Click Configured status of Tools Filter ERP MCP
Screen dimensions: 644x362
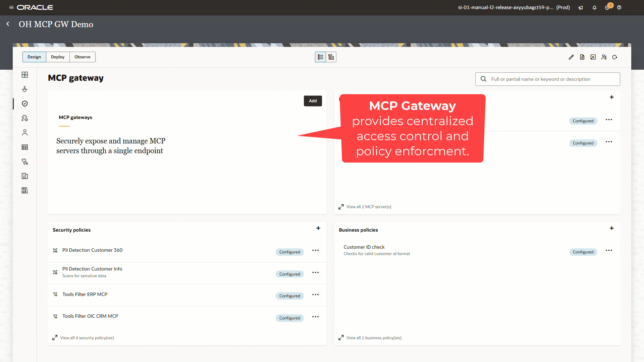(290, 296)
